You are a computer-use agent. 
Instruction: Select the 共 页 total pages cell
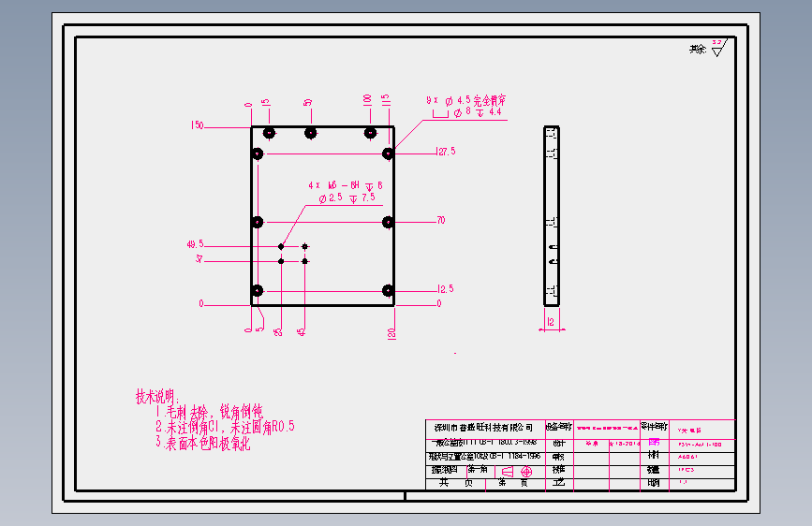[x=456, y=483]
